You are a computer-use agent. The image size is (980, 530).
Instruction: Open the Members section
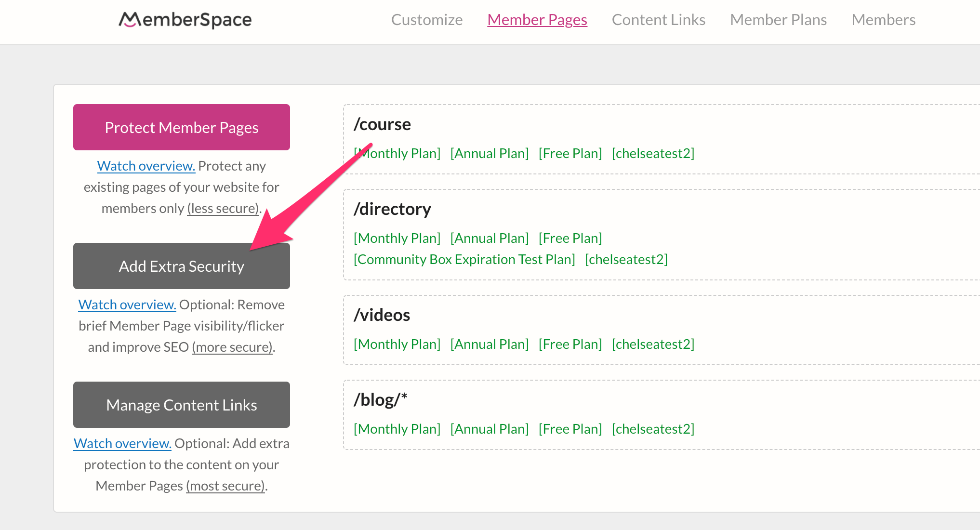click(x=883, y=19)
